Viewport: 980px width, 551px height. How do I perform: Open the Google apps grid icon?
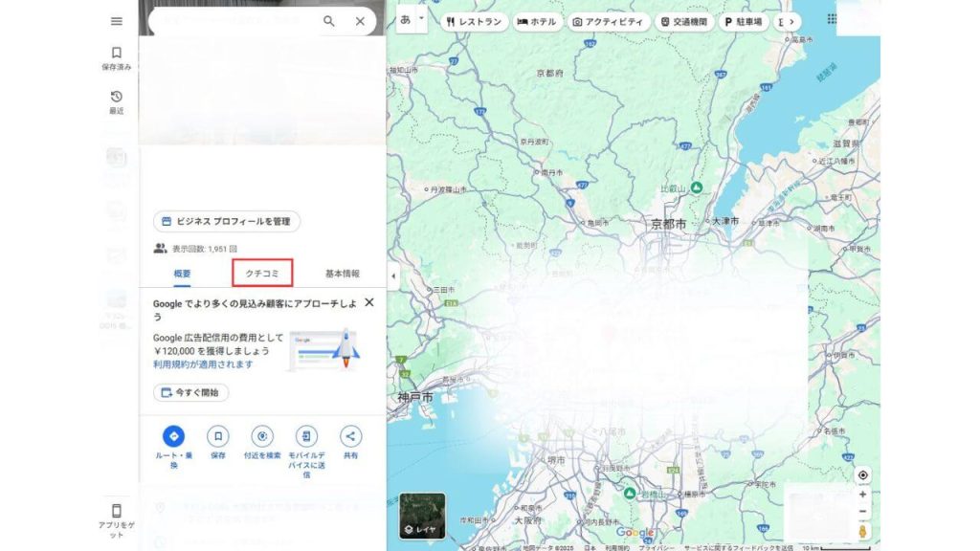[x=832, y=19]
